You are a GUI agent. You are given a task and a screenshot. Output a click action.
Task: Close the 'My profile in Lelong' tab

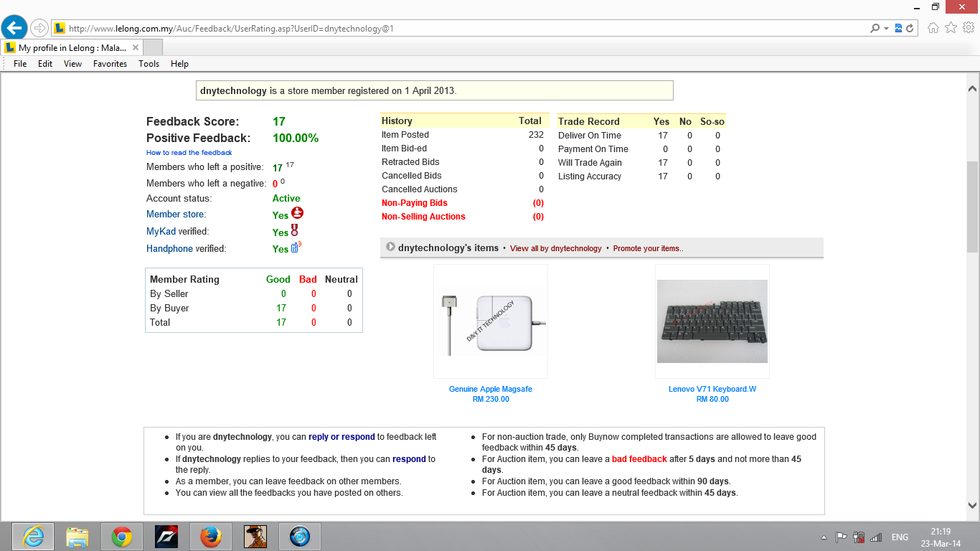coord(134,48)
